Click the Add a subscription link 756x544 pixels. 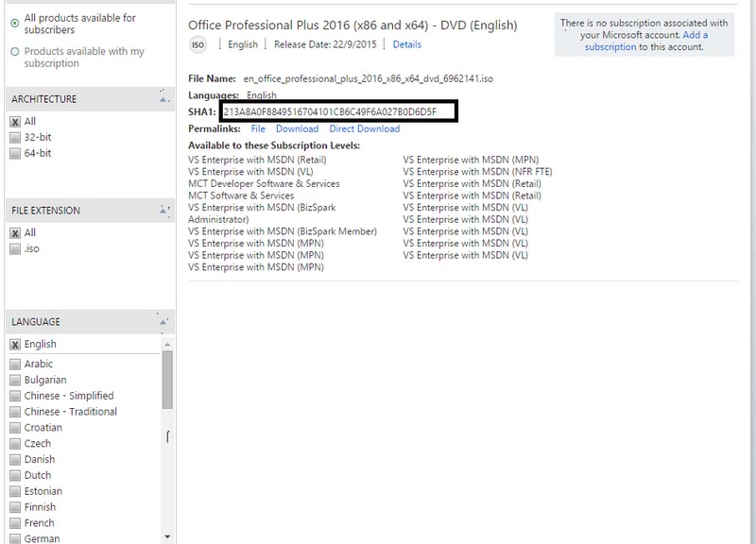646,41
